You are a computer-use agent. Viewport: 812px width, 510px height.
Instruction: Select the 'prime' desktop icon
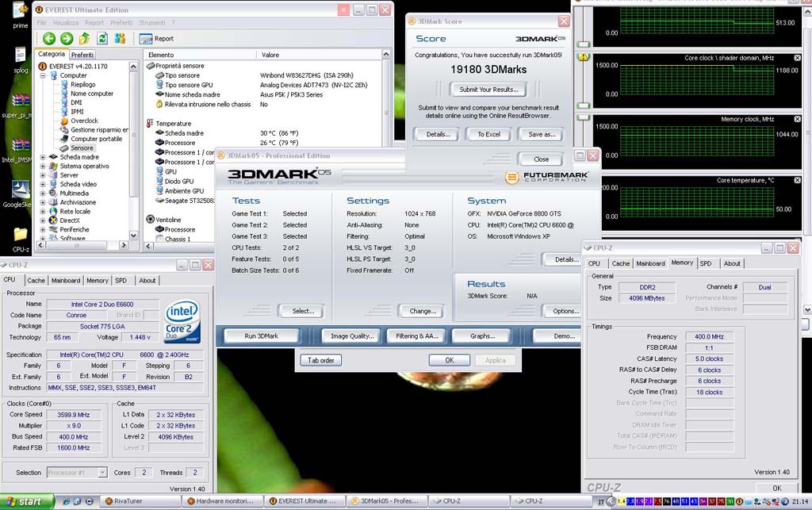(20, 15)
